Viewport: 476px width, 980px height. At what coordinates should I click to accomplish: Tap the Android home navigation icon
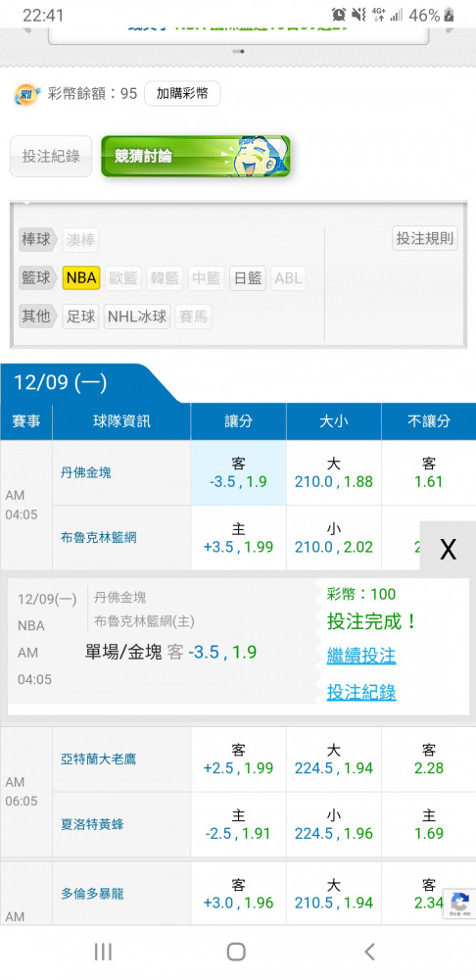pos(236,952)
